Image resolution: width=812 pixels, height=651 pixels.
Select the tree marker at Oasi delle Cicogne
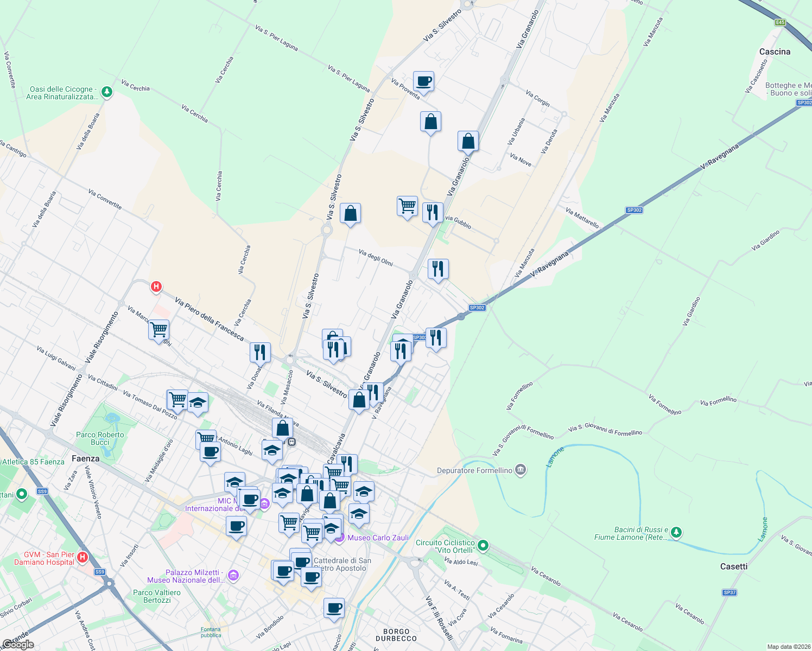106,92
